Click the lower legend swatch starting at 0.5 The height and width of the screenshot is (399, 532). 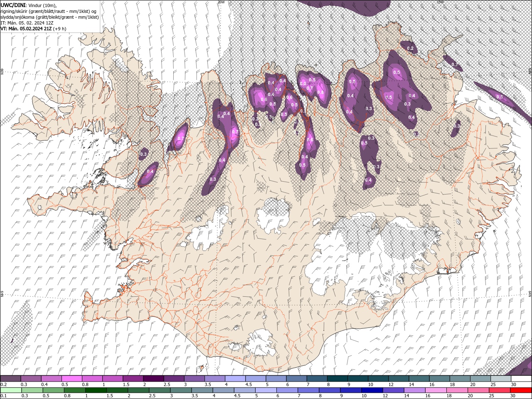pos(53,390)
